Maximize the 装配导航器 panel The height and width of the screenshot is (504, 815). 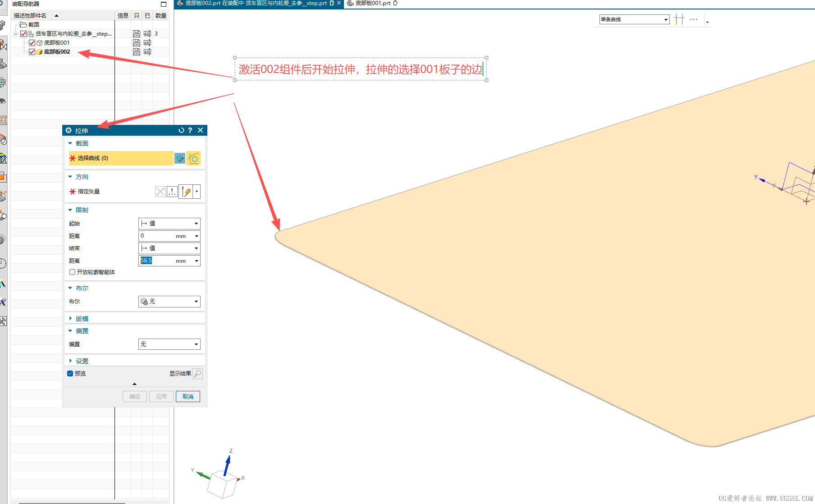164,4
